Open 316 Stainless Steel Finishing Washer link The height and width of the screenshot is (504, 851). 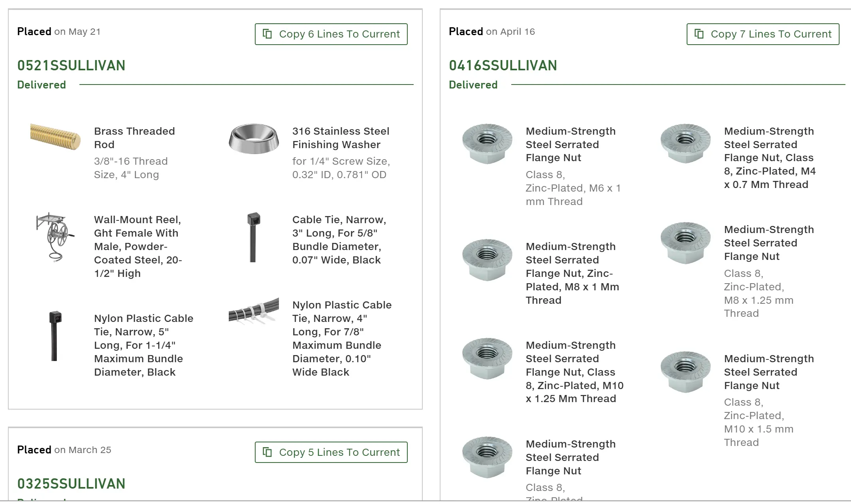pos(341,138)
